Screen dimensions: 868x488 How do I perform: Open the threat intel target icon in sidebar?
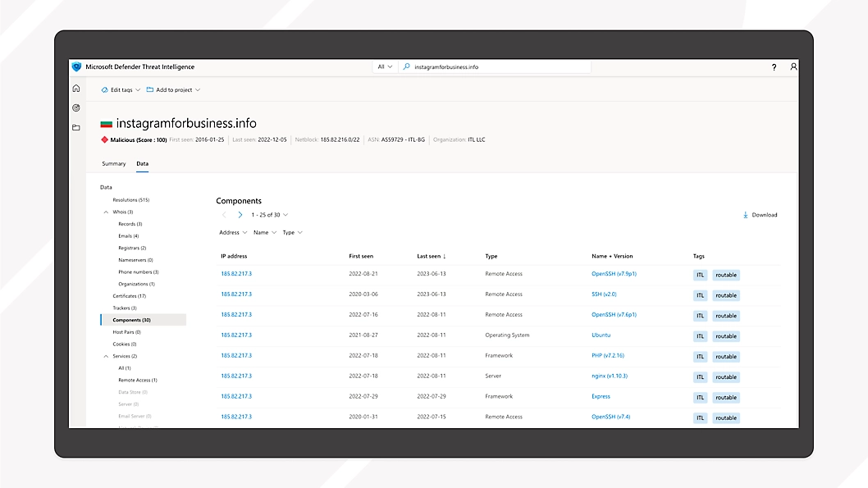(76, 107)
